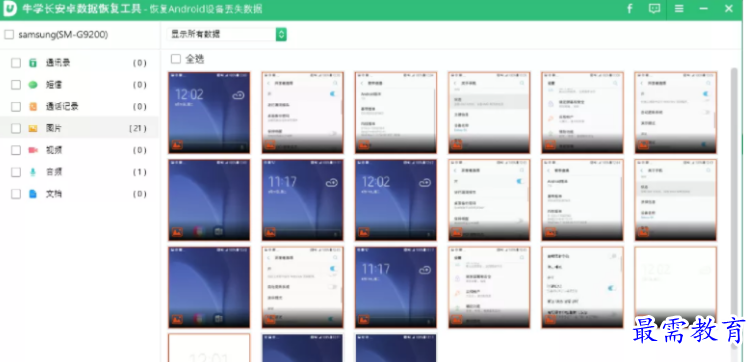Tick the samsung(SM-G9200) device checkbox
754x362 pixels.
click(x=9, y=35)
